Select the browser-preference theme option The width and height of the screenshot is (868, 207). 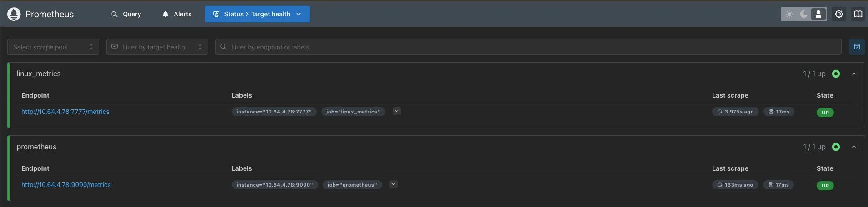click(x=818, y=14)
